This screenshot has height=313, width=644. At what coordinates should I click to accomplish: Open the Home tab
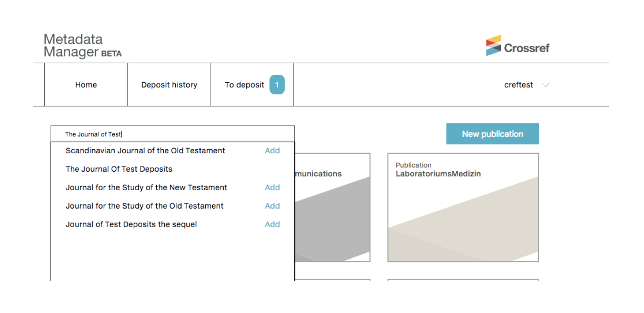pyautogui.click(x=86, y=85)
